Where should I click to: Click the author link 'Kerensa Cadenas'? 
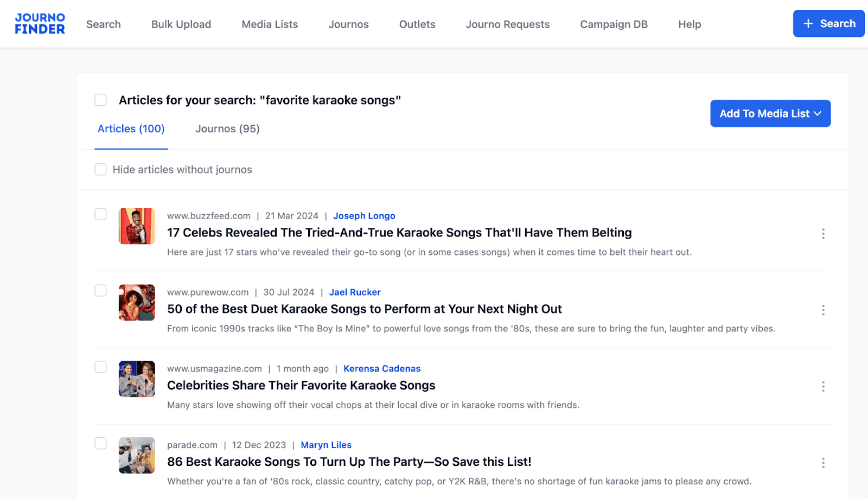[x=382, y=368]
